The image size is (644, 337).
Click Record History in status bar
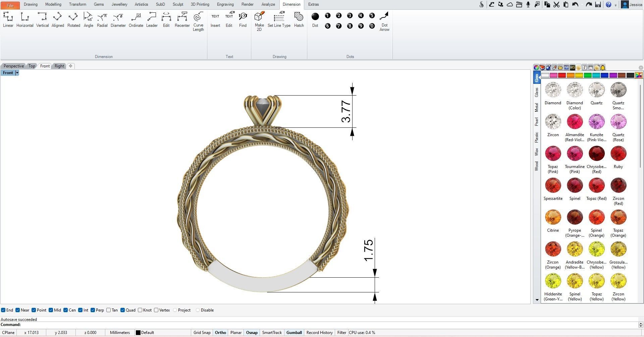319,333
